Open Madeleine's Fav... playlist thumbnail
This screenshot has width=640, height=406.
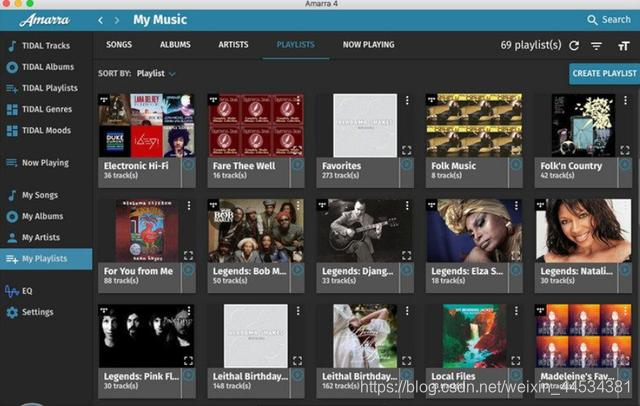[x=583, y=336]
